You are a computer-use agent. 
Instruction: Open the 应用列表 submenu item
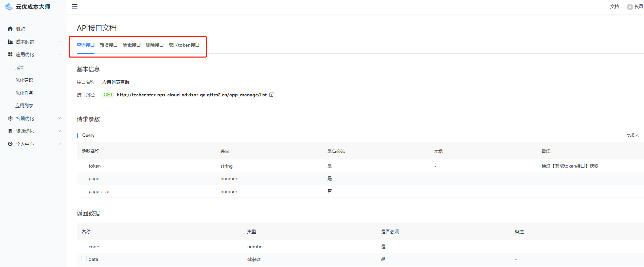pos(24,106)
